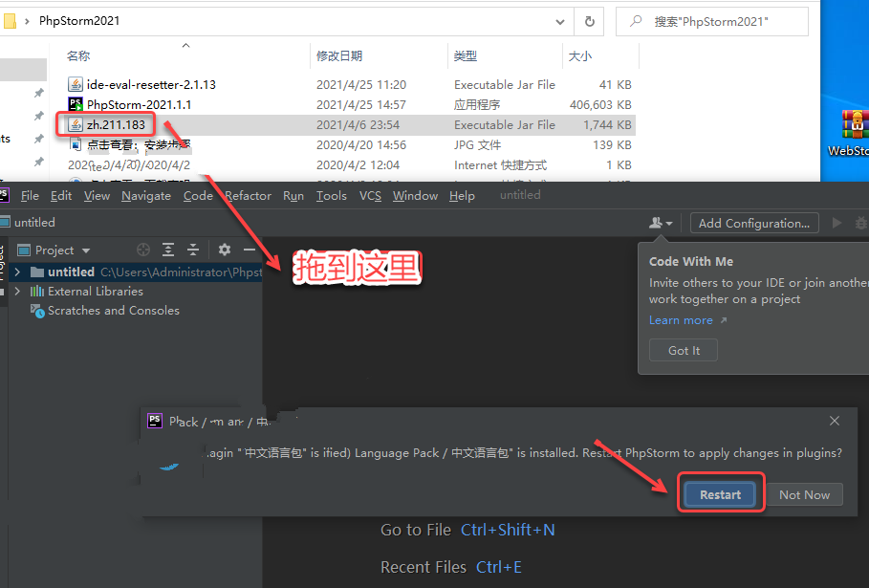This screenshot has height=588, width=869.
Task: Click the PhpStorm-2021.1.1 application icon
Action: click(x=76, y=104)
